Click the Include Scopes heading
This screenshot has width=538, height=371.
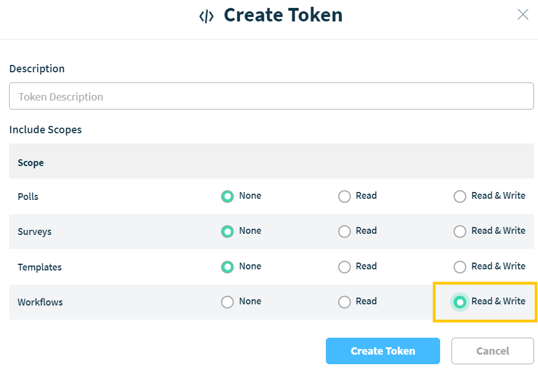click(x=45, y=130)
